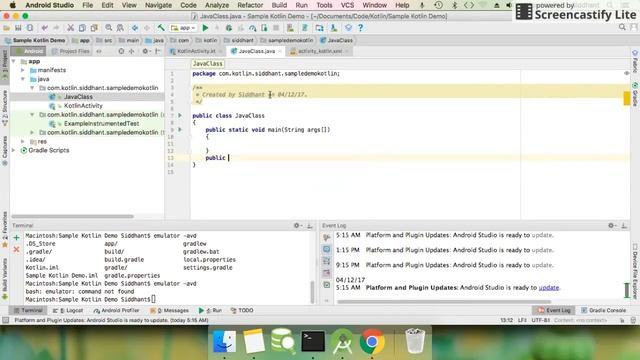Click the Find magnifier toolbar icon
640x360 pixels.
click(109, 28)
